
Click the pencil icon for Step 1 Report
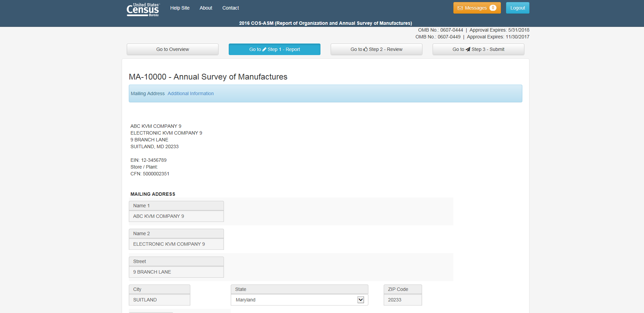pyautogui.click(x=264, y=49)
